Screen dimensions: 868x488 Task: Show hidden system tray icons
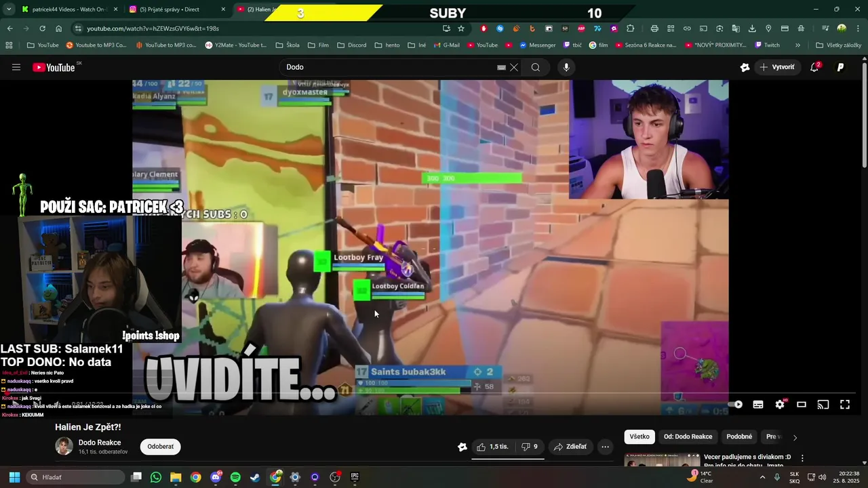point(762,477)
